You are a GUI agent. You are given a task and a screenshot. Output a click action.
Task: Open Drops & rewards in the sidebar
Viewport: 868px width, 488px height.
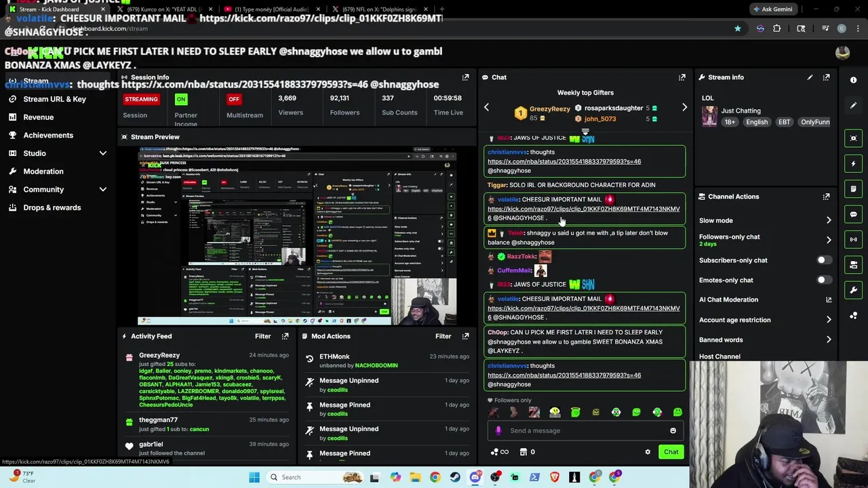point(52,207)
